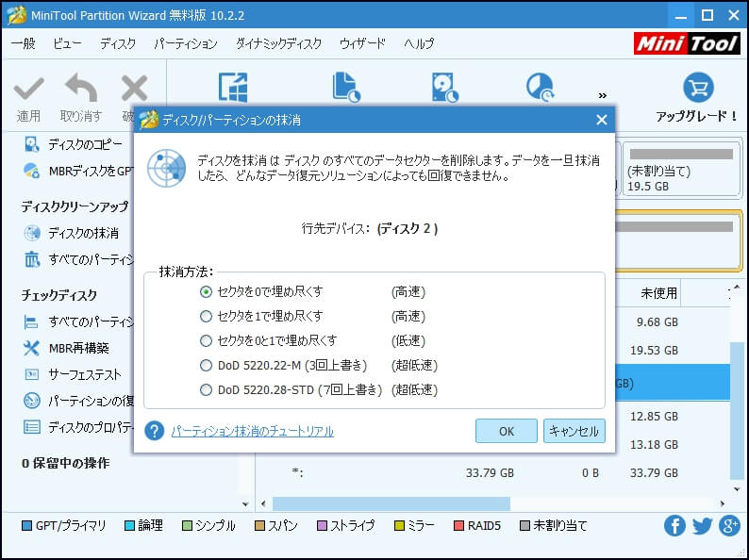The height and width of the screenshot is (560, 749).
Task: Open パーティション抹消のチュートリアル link
Action: coord(252,431)
